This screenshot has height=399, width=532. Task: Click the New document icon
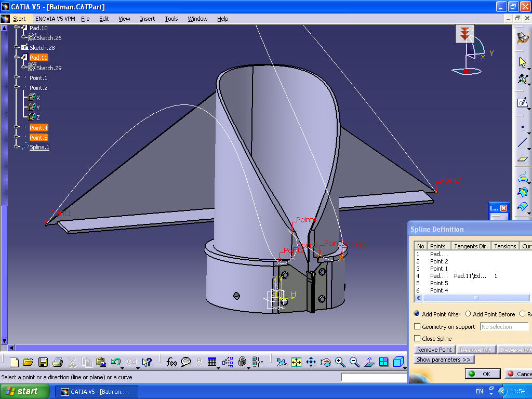tap(14, 362)
